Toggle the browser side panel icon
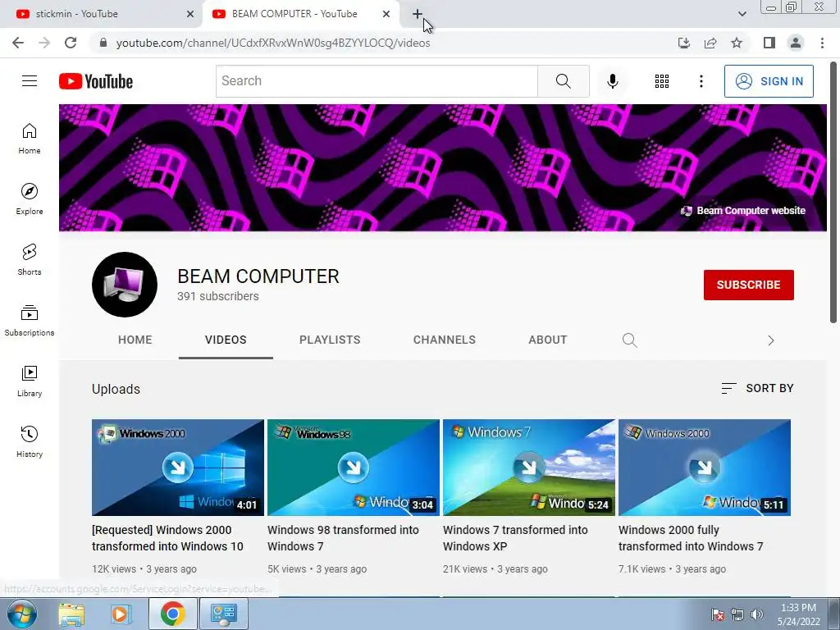Screen dimensions: 840x630 point(769,43)
